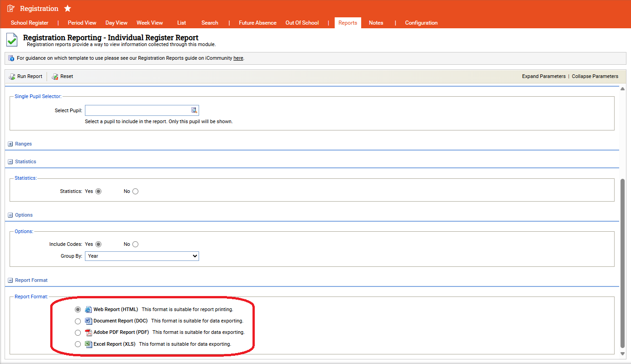The width and height of the screenshot is (631, 364).
Task: Click the Excel Report XLS icon
Action: [89, 344]
